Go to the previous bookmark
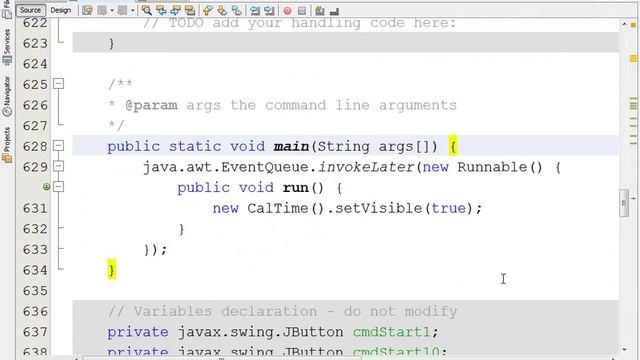The width and height of the screenshot is (640, 360). 208,11
